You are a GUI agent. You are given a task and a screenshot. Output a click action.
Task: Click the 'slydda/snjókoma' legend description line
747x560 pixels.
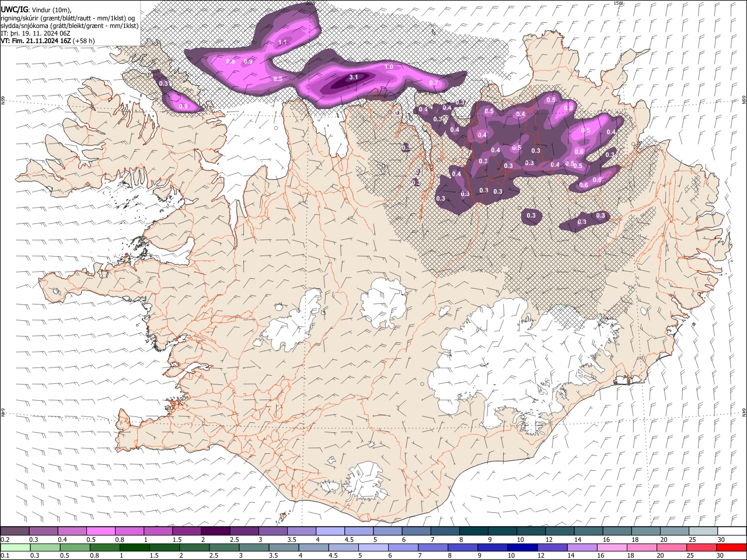(70, 26)
